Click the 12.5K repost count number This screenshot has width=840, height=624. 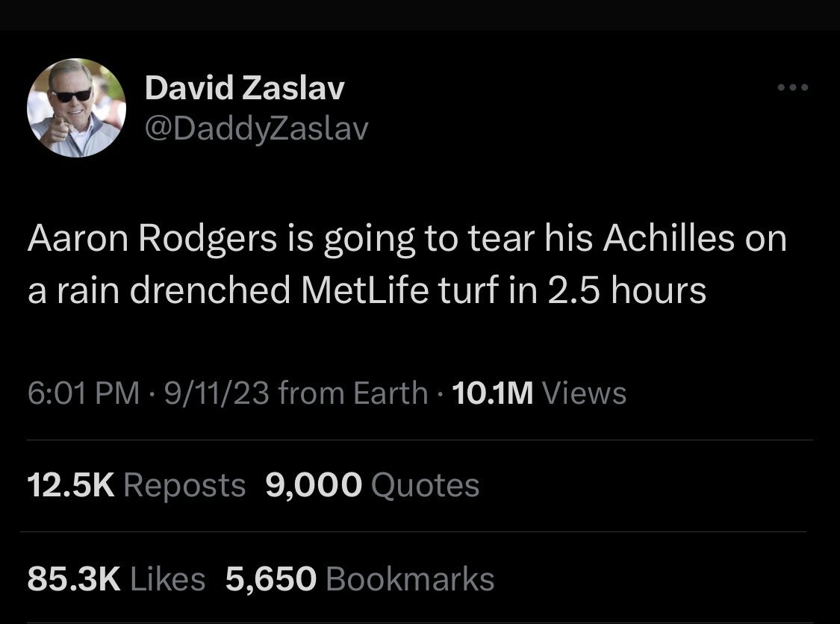click(71, 486)
